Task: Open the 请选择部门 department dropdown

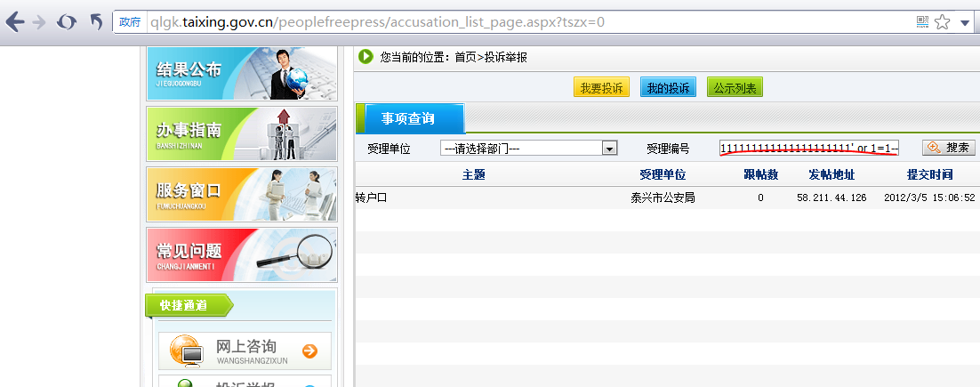Action: pyautogui.click(x=529, y=149)
